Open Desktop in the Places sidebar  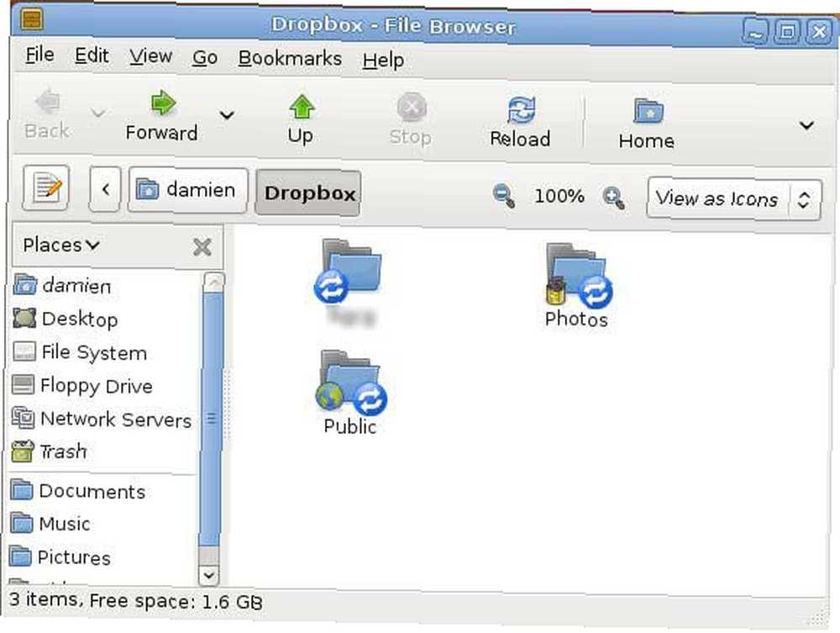pyautogui.click(x=66, y=319)
